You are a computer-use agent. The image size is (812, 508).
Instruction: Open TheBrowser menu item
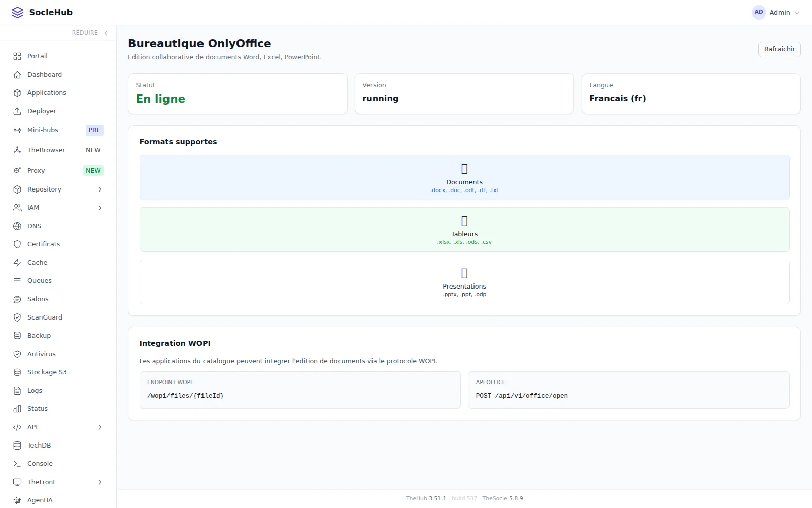click(58, 150)
